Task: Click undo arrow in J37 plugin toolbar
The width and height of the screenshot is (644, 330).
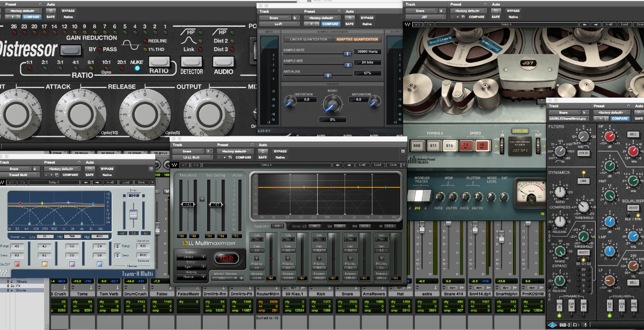Action: 417,25
